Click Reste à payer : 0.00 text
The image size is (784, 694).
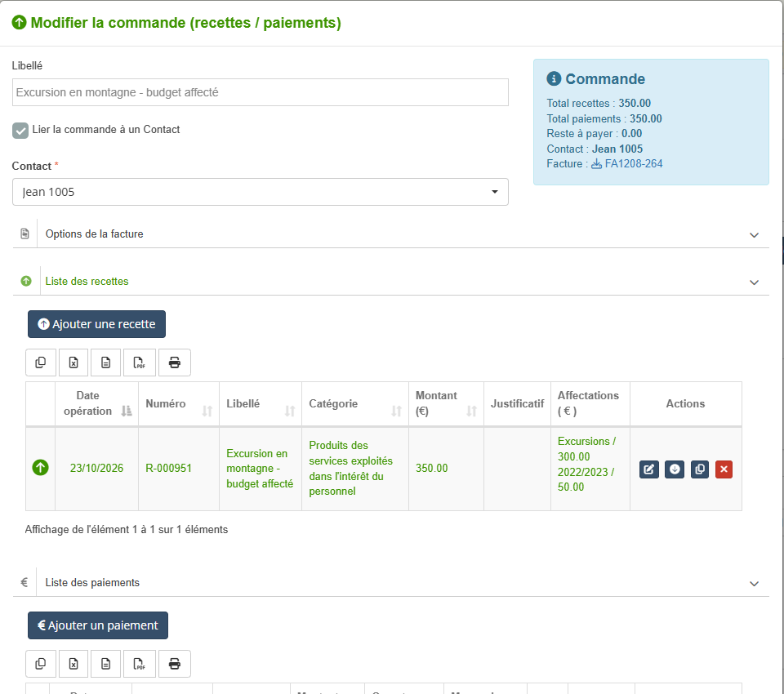594,134
